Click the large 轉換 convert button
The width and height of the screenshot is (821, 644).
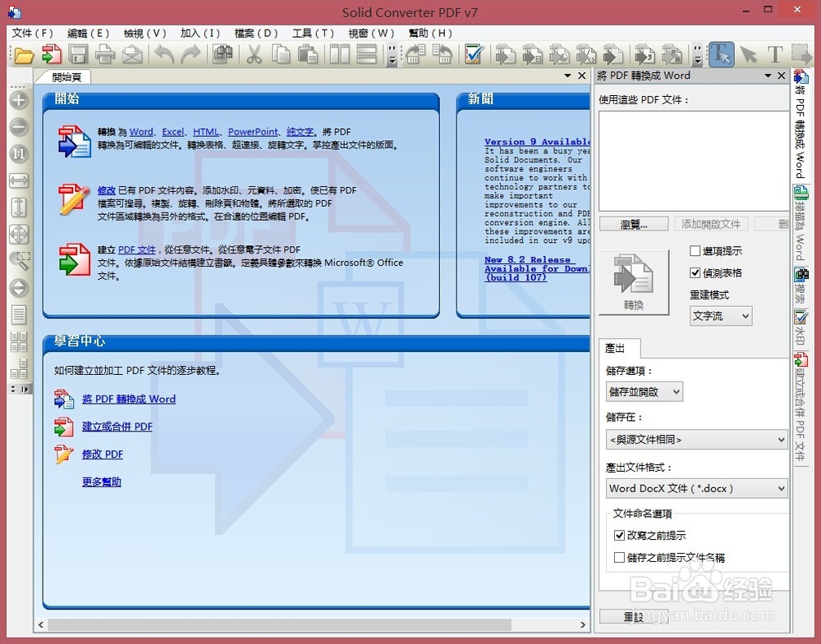pyautogui.click(x=634, y=282)
